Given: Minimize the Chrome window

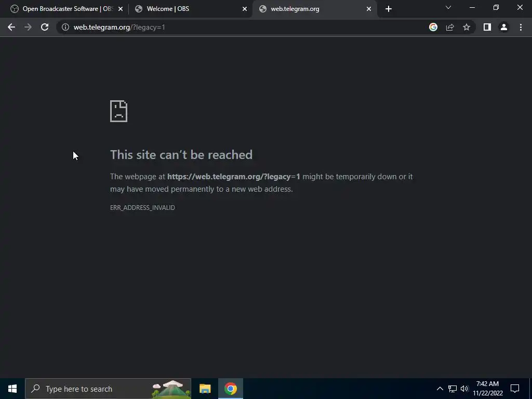Looking at the screenshot, I should click(x=472, y=7).
